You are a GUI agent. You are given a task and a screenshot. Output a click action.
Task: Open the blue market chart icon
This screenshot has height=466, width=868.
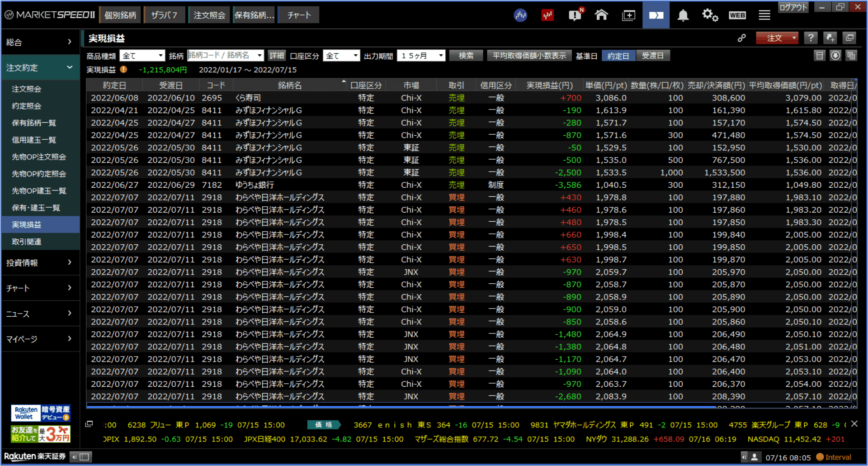[x=520, y=15]
